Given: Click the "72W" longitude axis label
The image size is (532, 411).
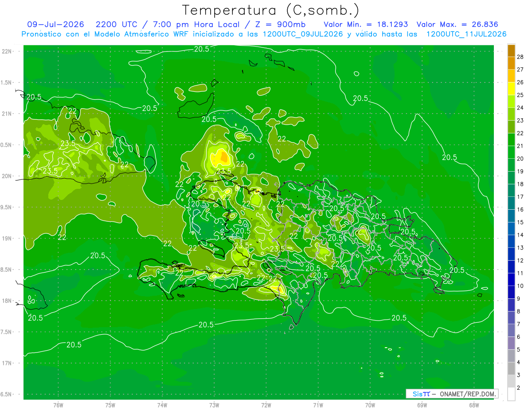Looking at the screenshot, I should 266,405.
